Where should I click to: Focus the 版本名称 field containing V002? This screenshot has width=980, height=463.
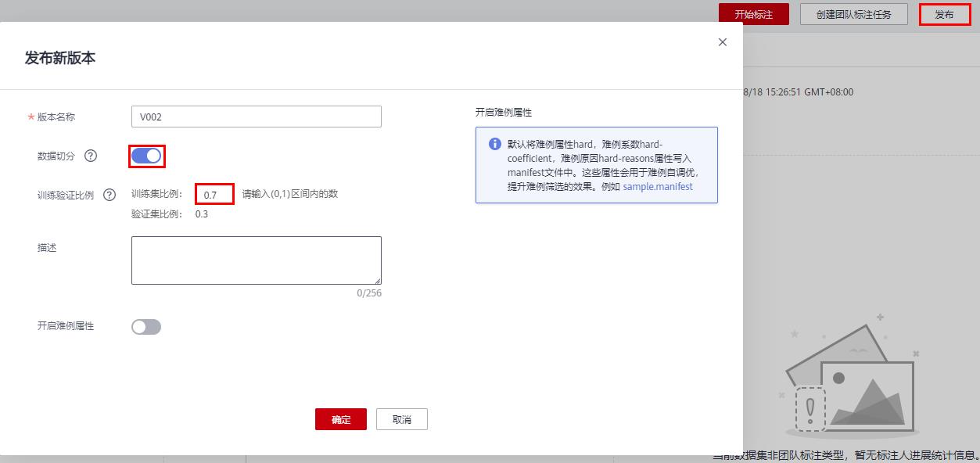tap(256, 117)
